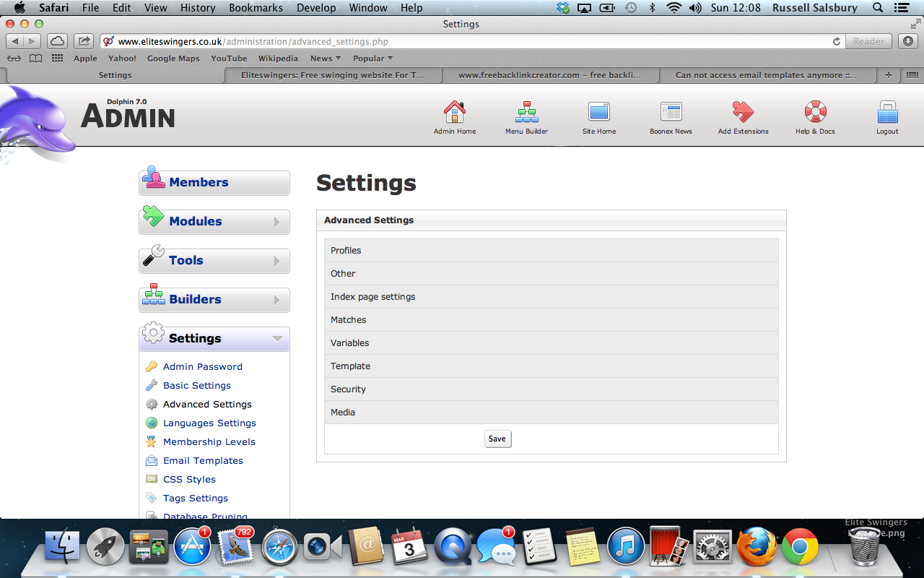Expand the Security settings row
924x578 pixels.
click(x=551, y=389)
